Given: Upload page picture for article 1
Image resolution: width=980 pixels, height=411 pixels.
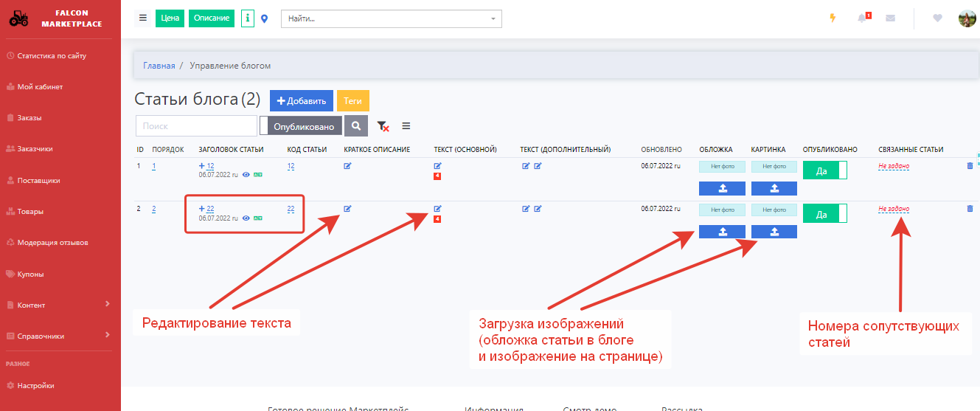Looking at the screenshot, I should point(774,188).
